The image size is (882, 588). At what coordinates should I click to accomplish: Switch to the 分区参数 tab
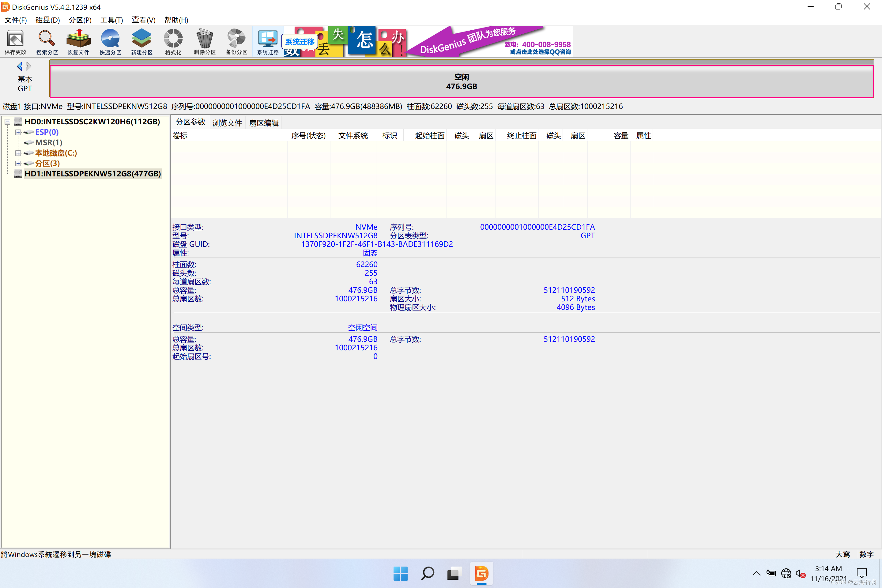pyautogui.click(x=190, y=122)
